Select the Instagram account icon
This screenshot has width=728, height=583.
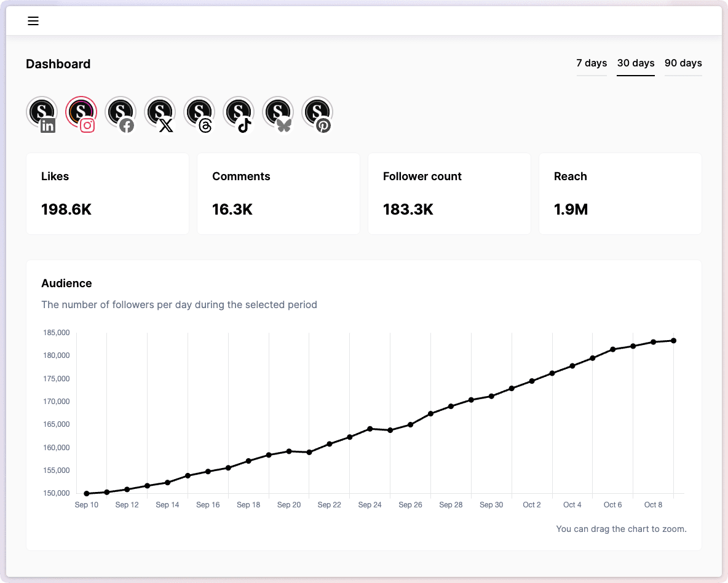coord(81,113)
